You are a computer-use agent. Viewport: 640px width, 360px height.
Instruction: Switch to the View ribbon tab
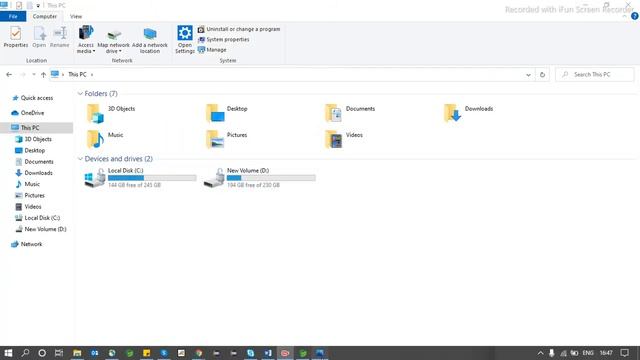[x=76, y=16]
